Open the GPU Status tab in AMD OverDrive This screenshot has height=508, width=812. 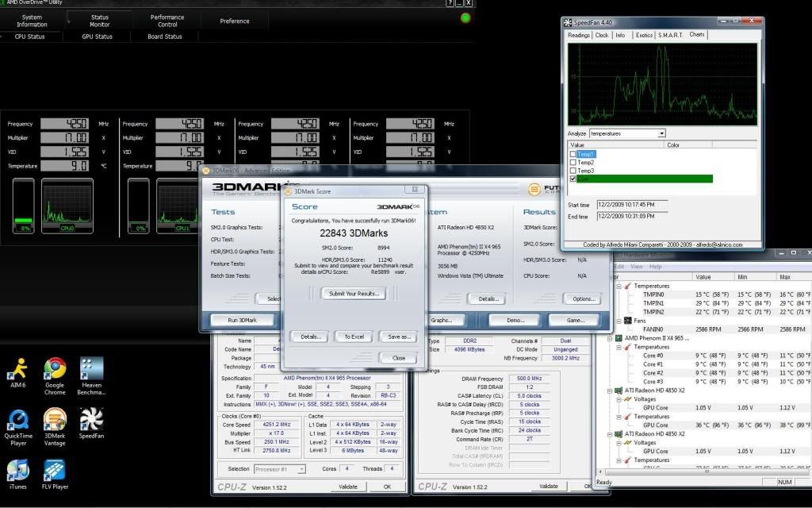pyautogui.click(x=98, y=37)
